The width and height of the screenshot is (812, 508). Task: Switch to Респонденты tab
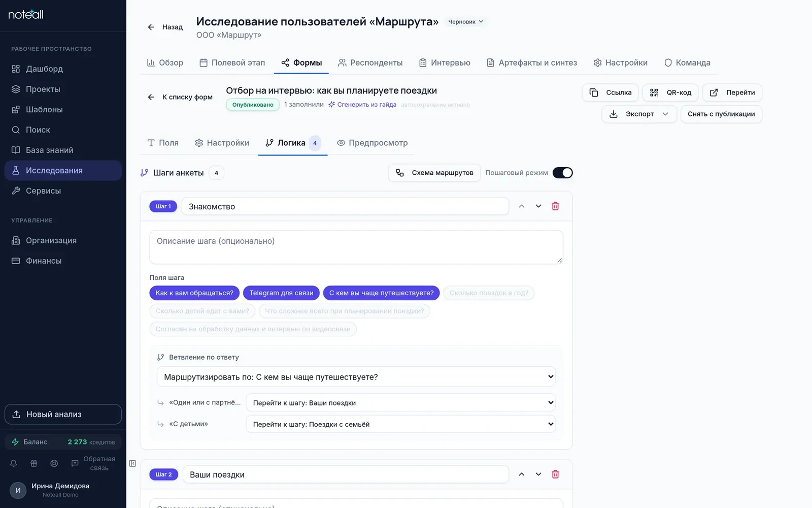pos(370,62)
